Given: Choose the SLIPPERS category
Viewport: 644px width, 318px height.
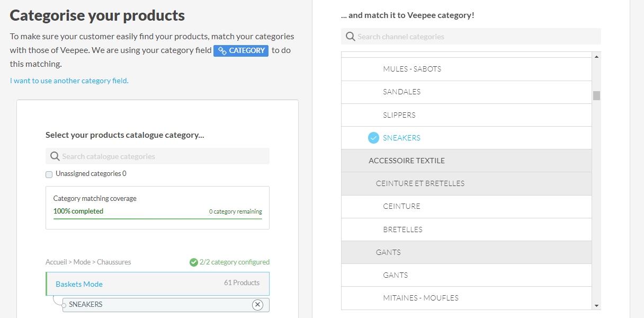Looking at the screenshot, I should pyautogui.click(x=399, y=115).
